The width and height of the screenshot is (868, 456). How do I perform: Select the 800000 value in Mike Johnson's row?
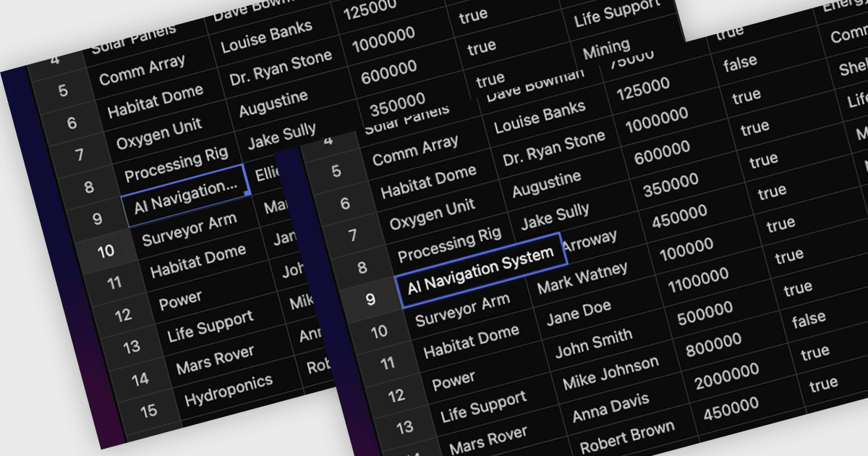[714, 346]
